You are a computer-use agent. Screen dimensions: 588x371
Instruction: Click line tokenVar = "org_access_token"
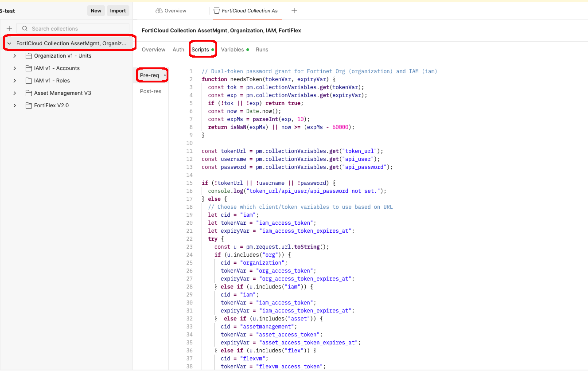[x=269, y=271]
